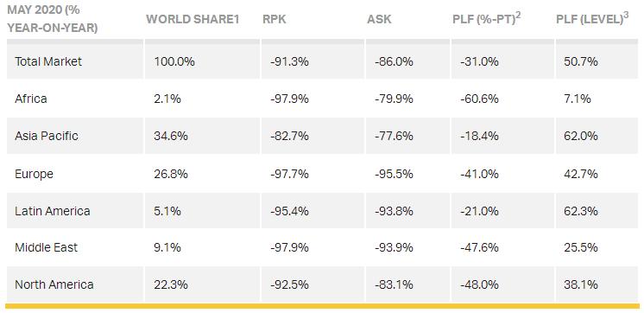Click the ASK column header
This screenshot has height=313, width=644.
point(380,19)
